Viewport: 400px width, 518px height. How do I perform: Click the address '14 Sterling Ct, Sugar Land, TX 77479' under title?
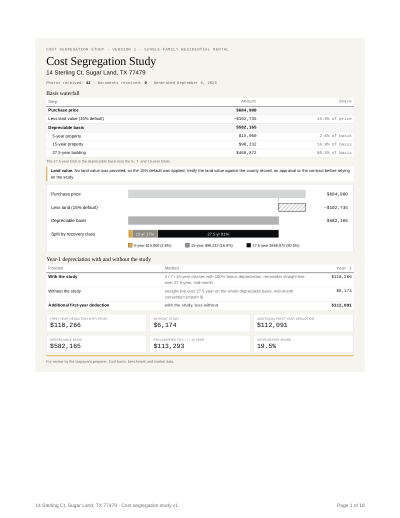point(96,73)
